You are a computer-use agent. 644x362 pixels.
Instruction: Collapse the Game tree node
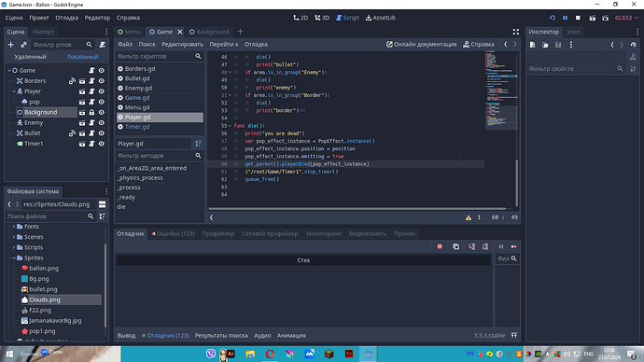pos(9,71)
